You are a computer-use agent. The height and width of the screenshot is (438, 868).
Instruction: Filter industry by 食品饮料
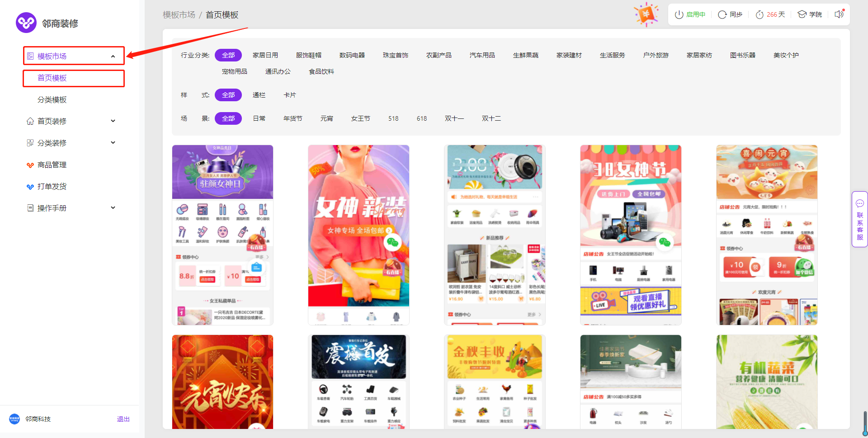(x=321, y=71)
